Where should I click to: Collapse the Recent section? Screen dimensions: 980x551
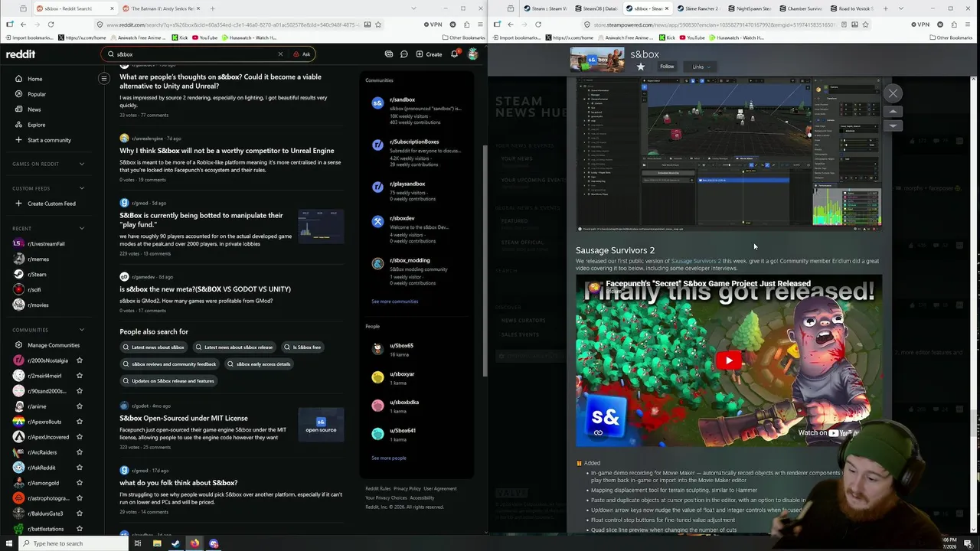pyautogui.click(x=82, y=228)
